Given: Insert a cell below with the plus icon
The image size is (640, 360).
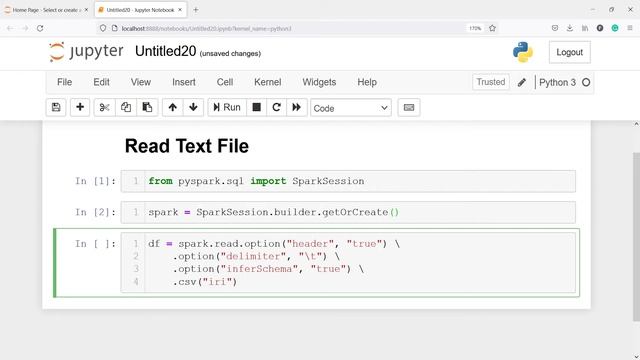Looking at the screenshot, I should [80, 107].
